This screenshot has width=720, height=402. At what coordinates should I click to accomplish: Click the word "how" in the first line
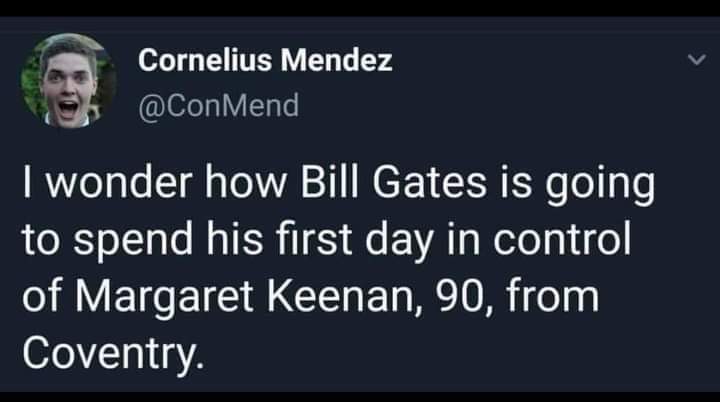(x=246, y=182)
